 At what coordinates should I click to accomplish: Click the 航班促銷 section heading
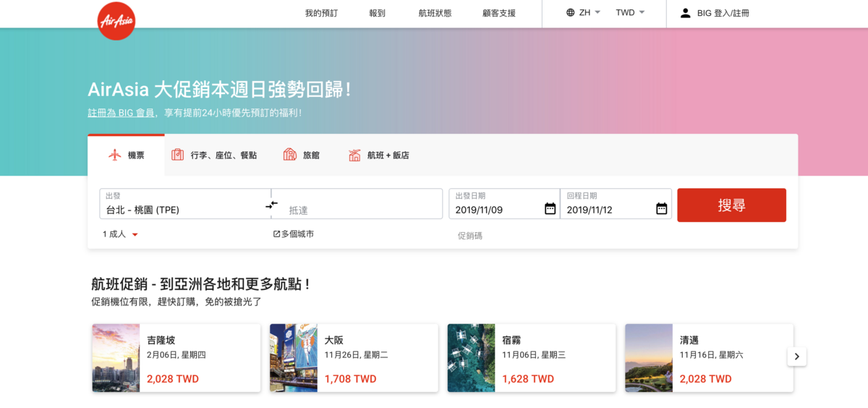200,284
